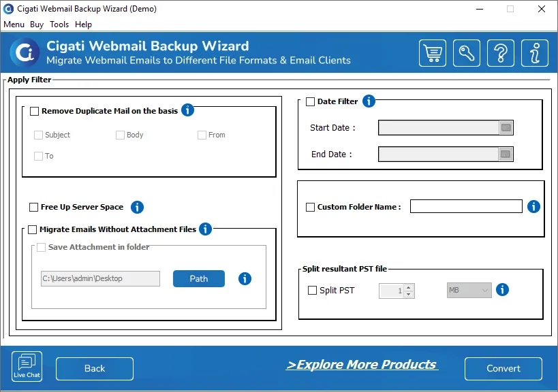Click the Convert button
The image size is (558, 392).
pyautogui.click(x=503, y=369)
